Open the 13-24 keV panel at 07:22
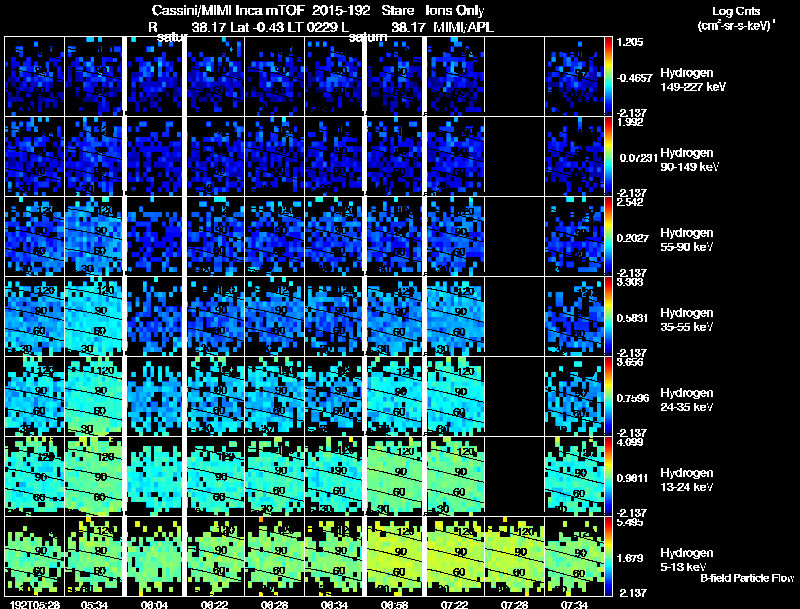 (x=455, y=477)
